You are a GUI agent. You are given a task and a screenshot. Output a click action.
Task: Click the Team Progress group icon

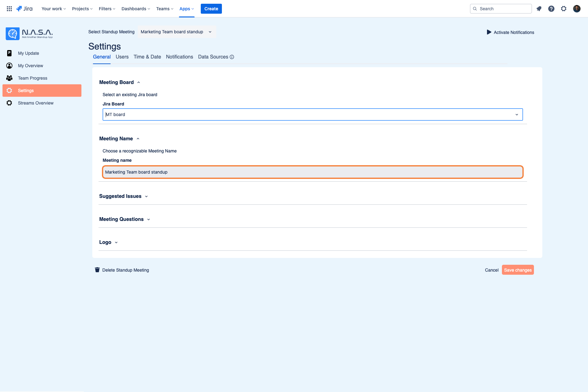pos(9,78)
